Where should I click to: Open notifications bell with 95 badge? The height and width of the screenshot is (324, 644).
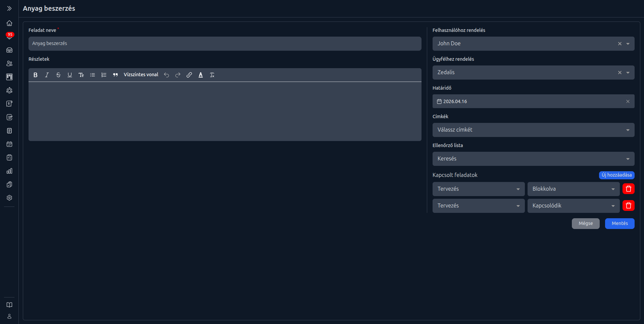coord(9,36)
